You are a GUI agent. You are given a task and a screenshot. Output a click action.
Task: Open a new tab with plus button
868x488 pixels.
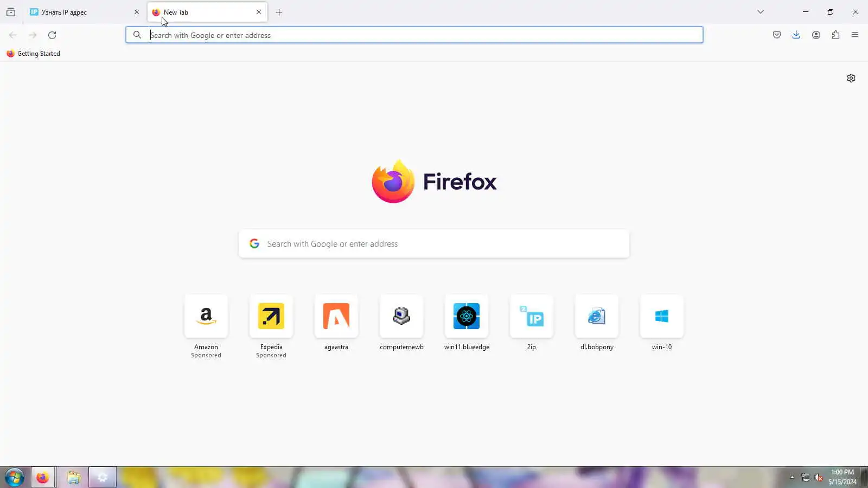tap(279, 12)
